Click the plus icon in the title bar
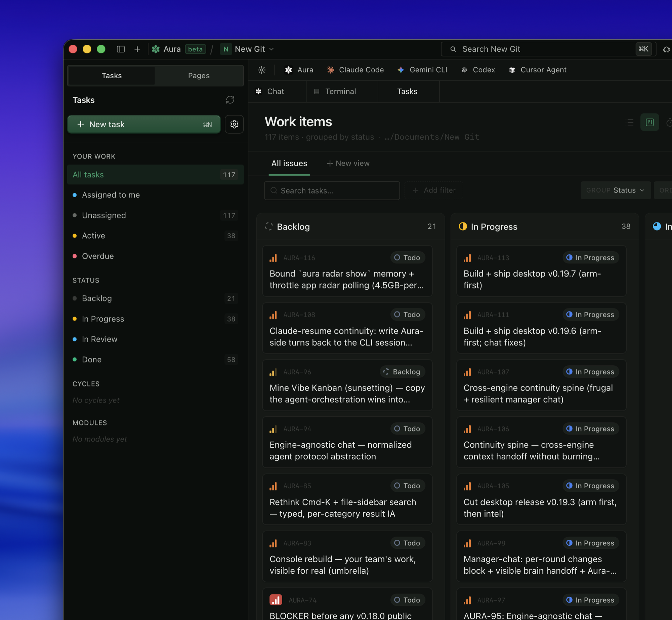 point(137,49)
